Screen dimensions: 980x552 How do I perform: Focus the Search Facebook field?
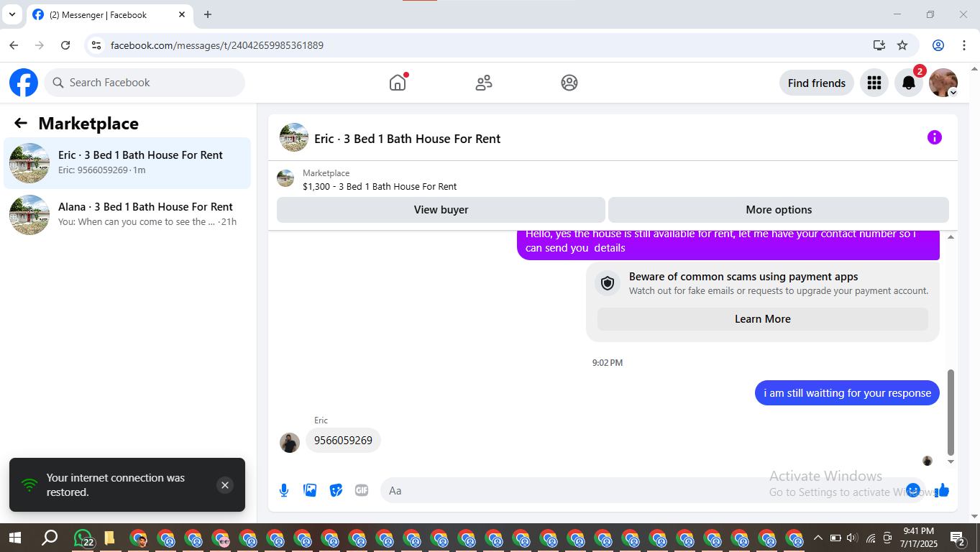tap(145, 83)
